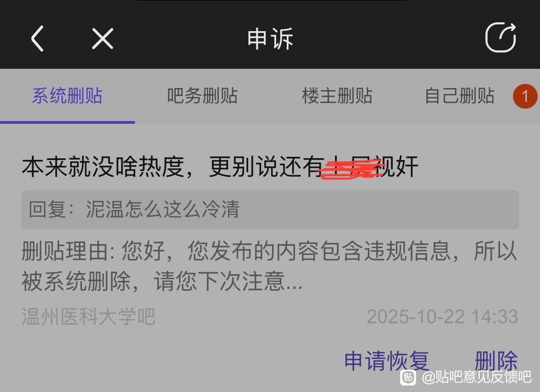Click the Tieba logo watermark icon

click(408, 377)
